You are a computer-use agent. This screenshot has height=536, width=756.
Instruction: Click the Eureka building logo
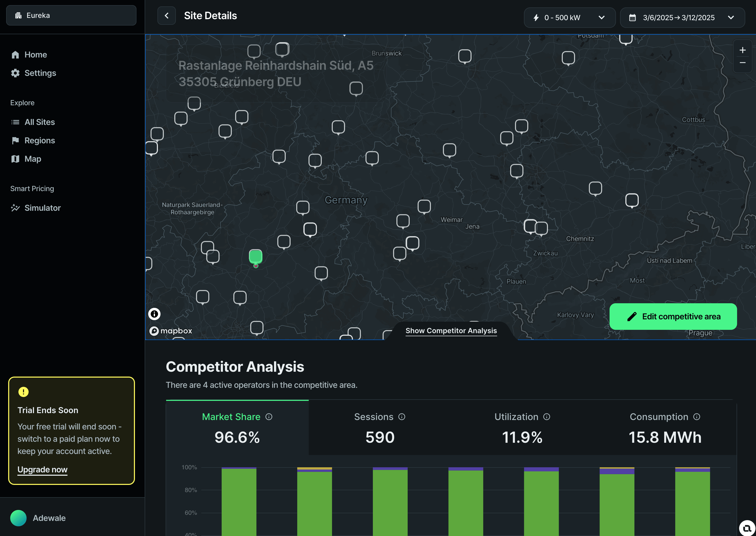tap(19, 15)
